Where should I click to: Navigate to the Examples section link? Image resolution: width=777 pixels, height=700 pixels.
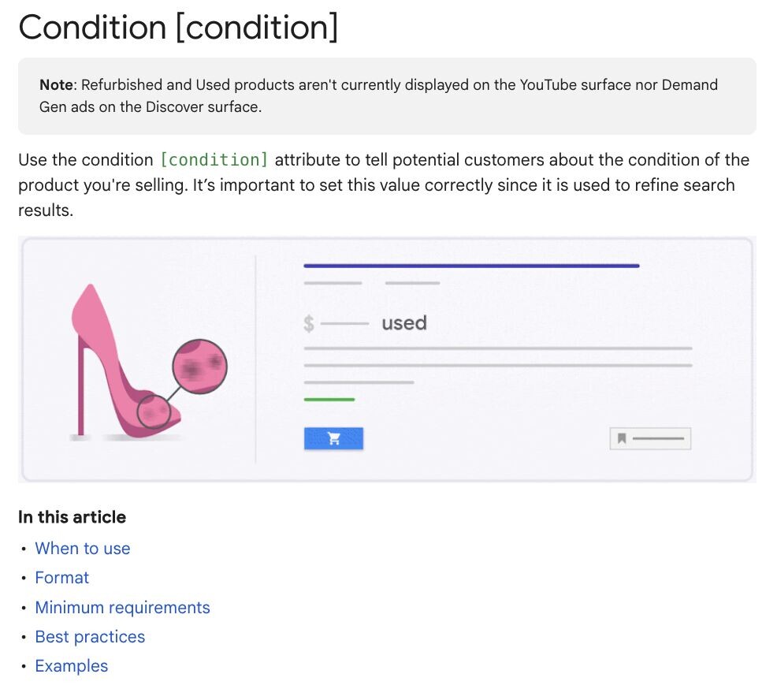click(71, 666)
